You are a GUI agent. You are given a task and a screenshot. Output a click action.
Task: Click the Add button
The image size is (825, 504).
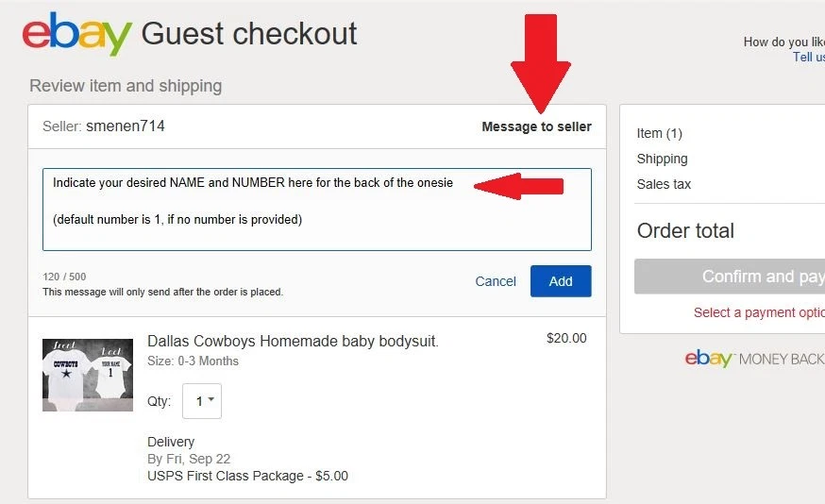pyautogui.click(x=561, y=281)
